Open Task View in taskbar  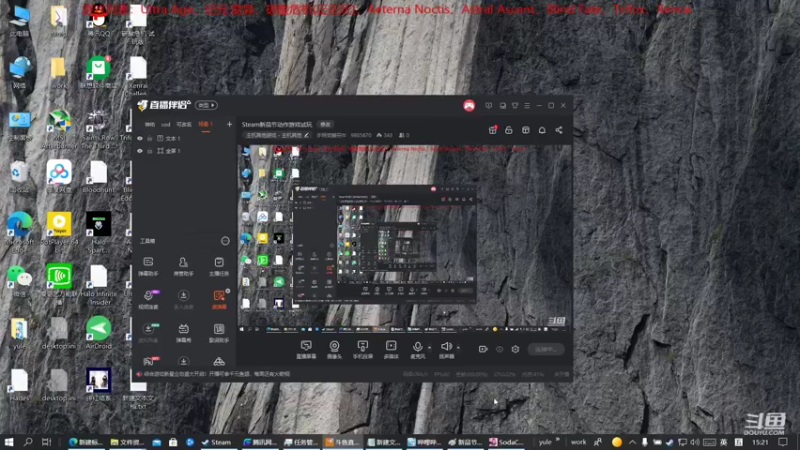[x=46, y=442]
